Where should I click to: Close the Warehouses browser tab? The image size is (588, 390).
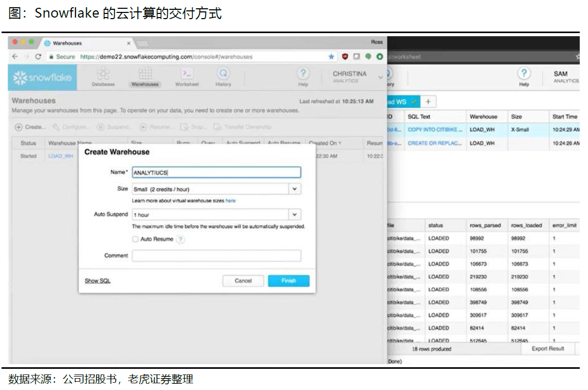[129, 43]
